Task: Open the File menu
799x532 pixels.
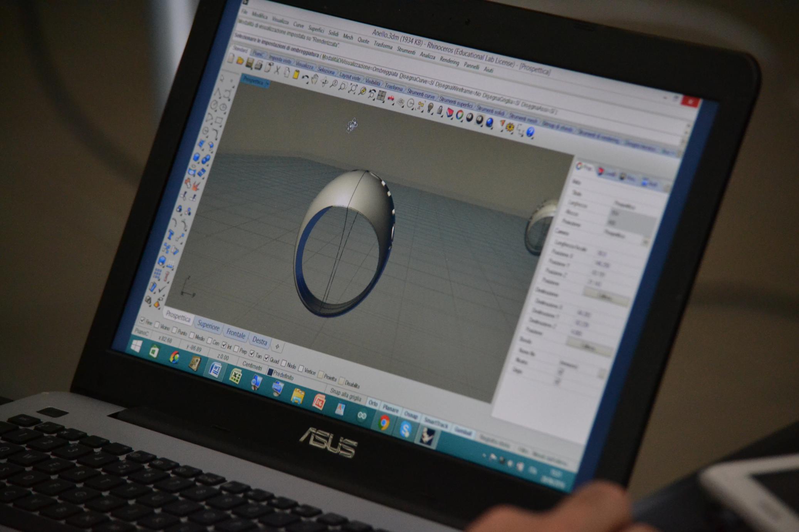Action: tap(245, 12)
